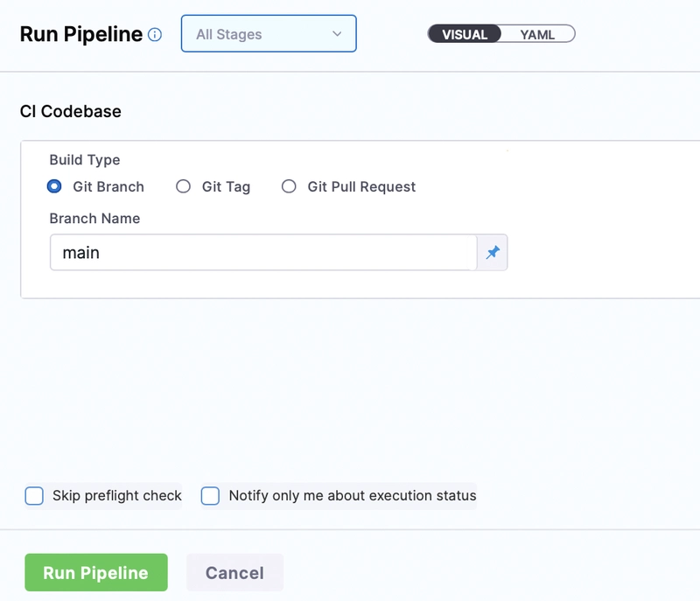Select the Git Tag build type
The height and width of the screenshot is (601, 700).
(x=183, y=186)
